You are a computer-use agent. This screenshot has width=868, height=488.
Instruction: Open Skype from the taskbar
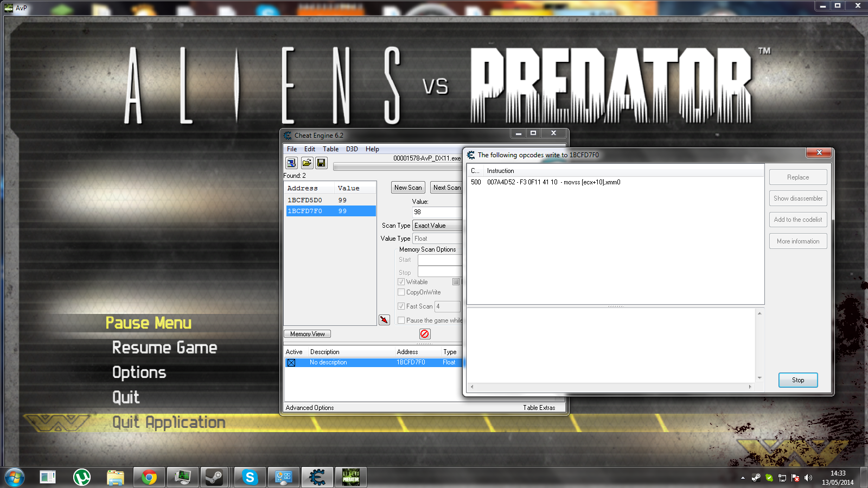point(250,477)
